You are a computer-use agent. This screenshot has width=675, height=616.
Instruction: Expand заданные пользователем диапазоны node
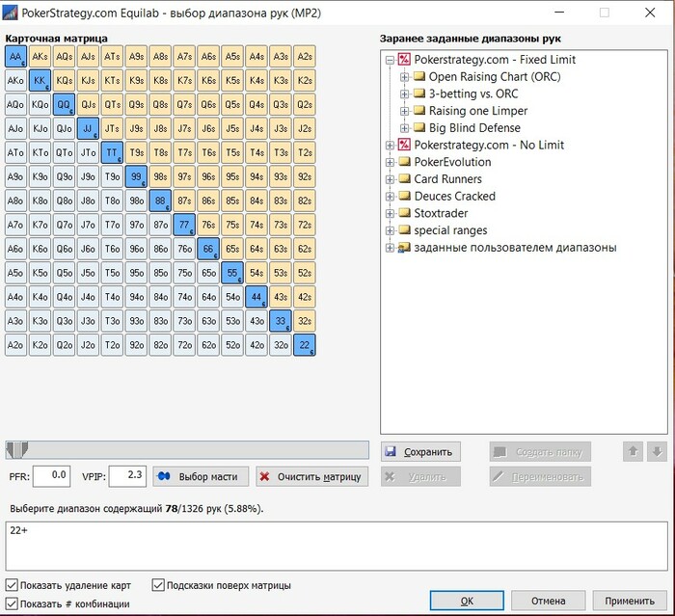(390, 248)
